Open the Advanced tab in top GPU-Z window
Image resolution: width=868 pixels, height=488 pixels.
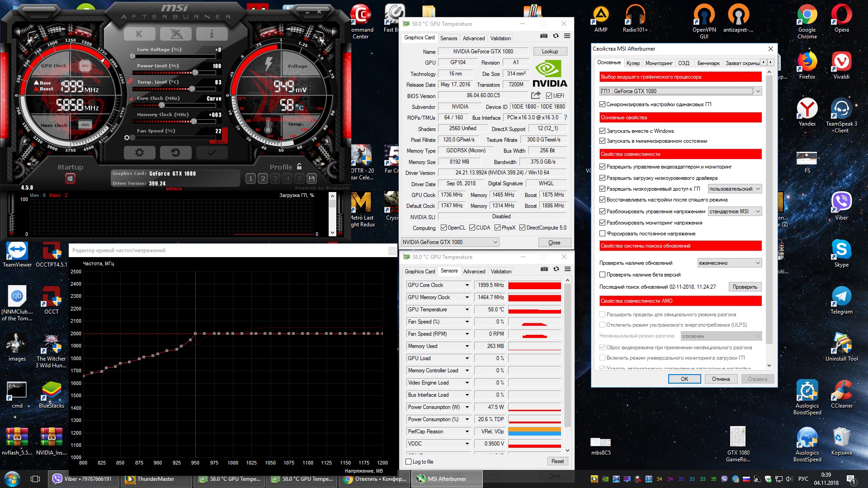(473, 38)
